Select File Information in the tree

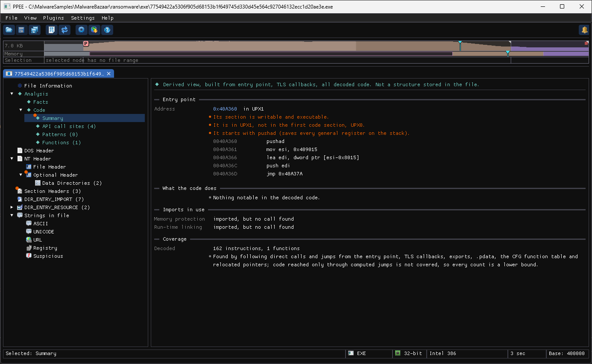[48, 86]
